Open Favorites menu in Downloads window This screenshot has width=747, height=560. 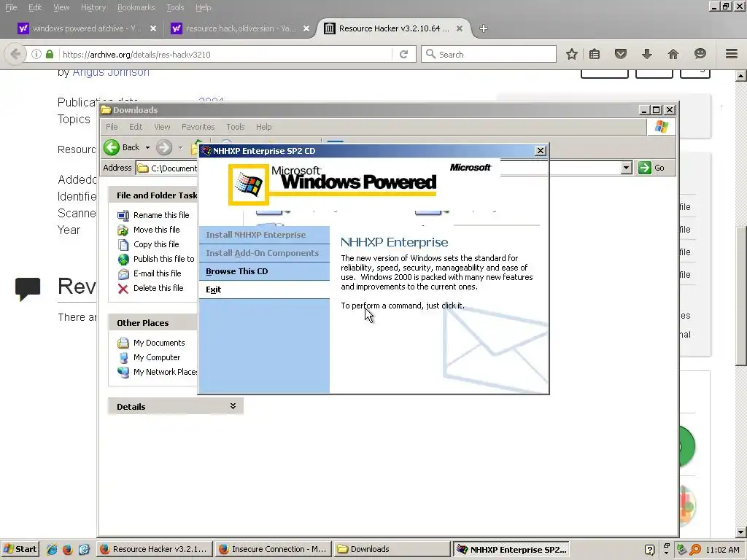(198, 127)
